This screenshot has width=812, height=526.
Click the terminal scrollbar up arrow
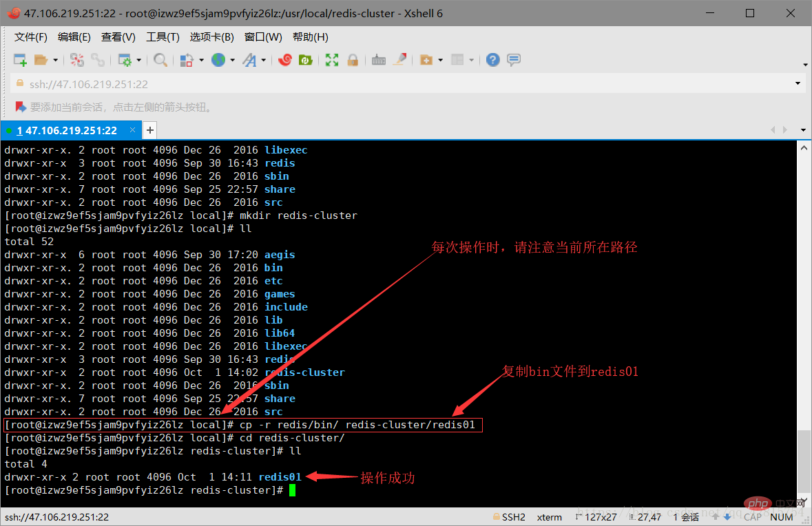pos(804,148)
